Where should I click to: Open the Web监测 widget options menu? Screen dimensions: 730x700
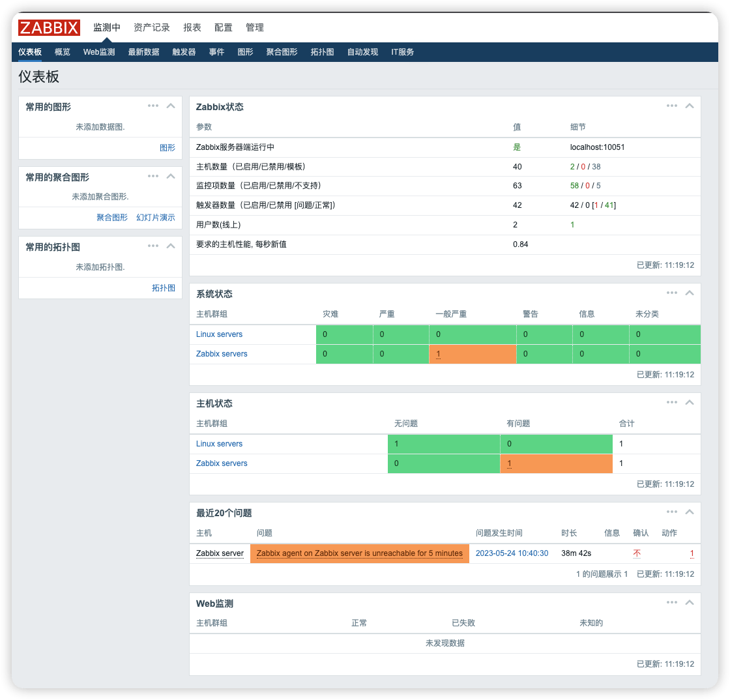[672, 603]
